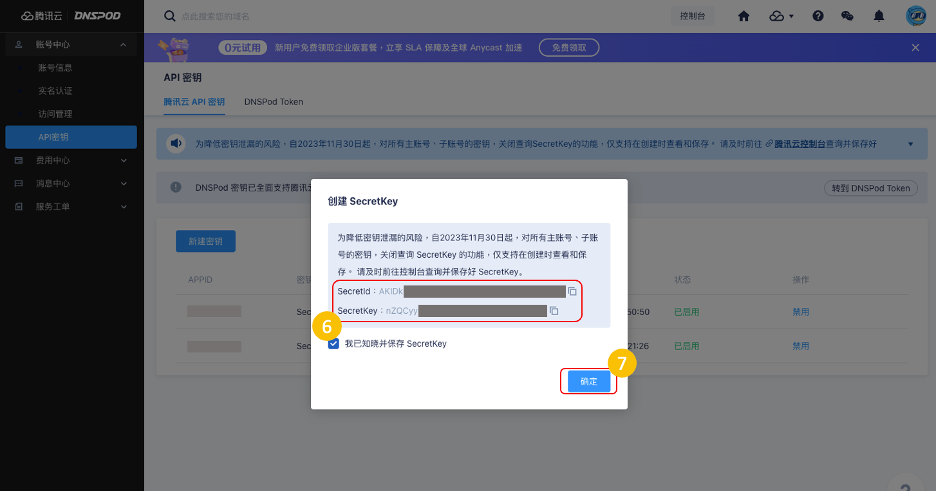Click the user avatar in top right
Screen dimensions: 936x492
tap(915, 16)
